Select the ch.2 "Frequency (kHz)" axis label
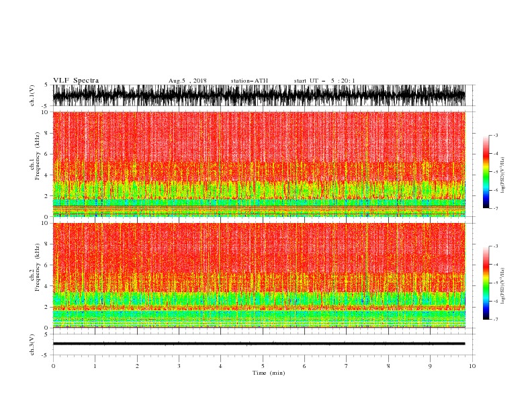This screenshot has width=532, height=411. 38,267
